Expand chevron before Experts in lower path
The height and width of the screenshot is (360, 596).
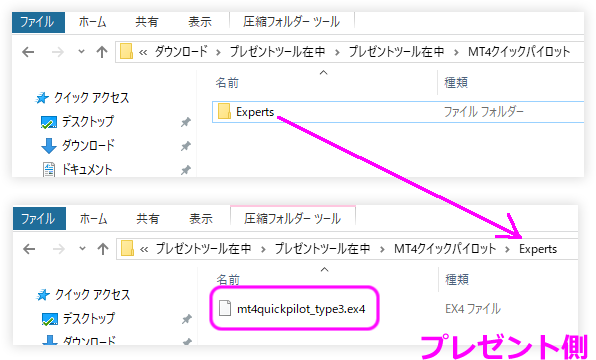[507, 250]
